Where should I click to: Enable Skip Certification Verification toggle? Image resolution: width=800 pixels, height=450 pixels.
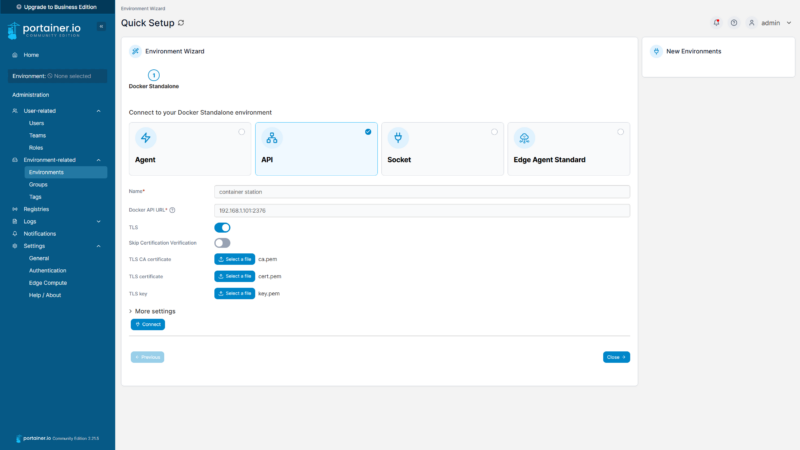(x=222, y=243)
